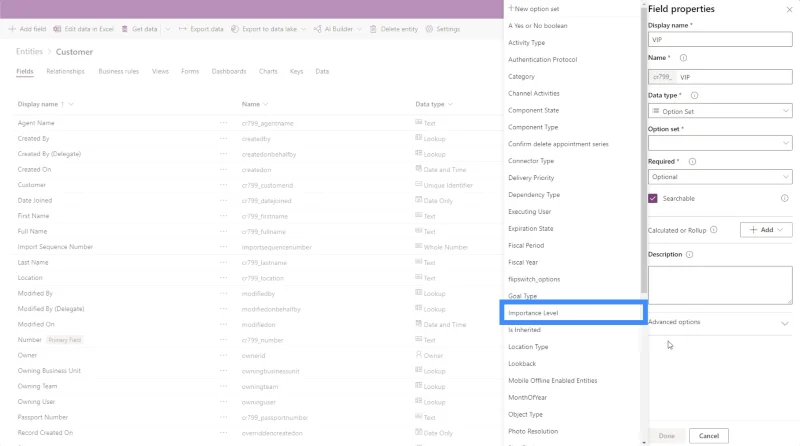Image resolution: width=800 pixels, height=446 pixels.
Task: Close the Field properties panel
Action: (x=789, y=9)
